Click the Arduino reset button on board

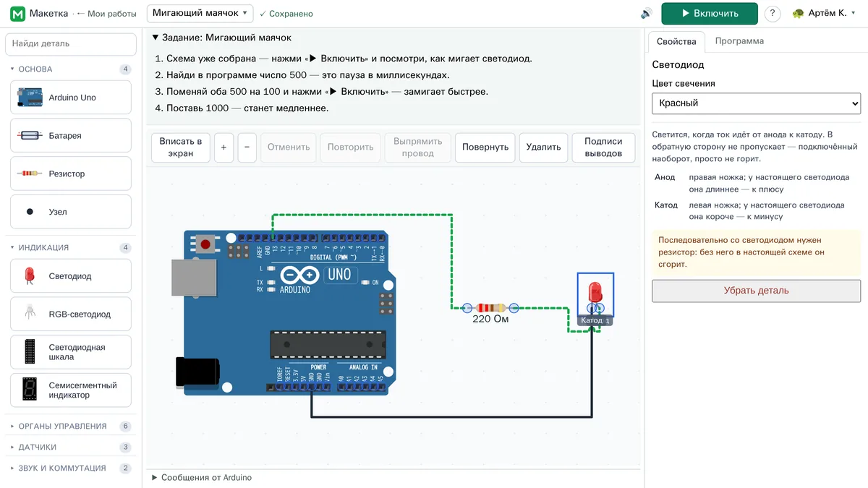[x=205, y=244]
